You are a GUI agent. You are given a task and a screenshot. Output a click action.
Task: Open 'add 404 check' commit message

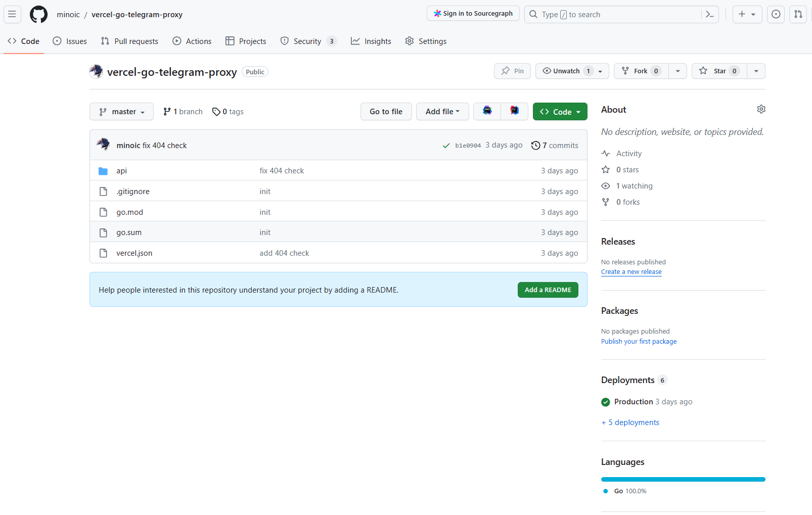[285, 253]
